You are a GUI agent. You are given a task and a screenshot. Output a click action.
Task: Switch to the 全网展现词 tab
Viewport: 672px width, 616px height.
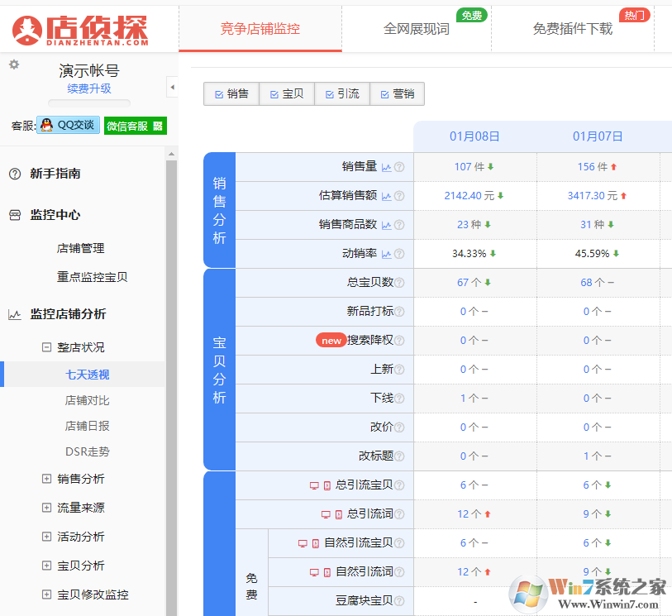[x=417, y=28]
